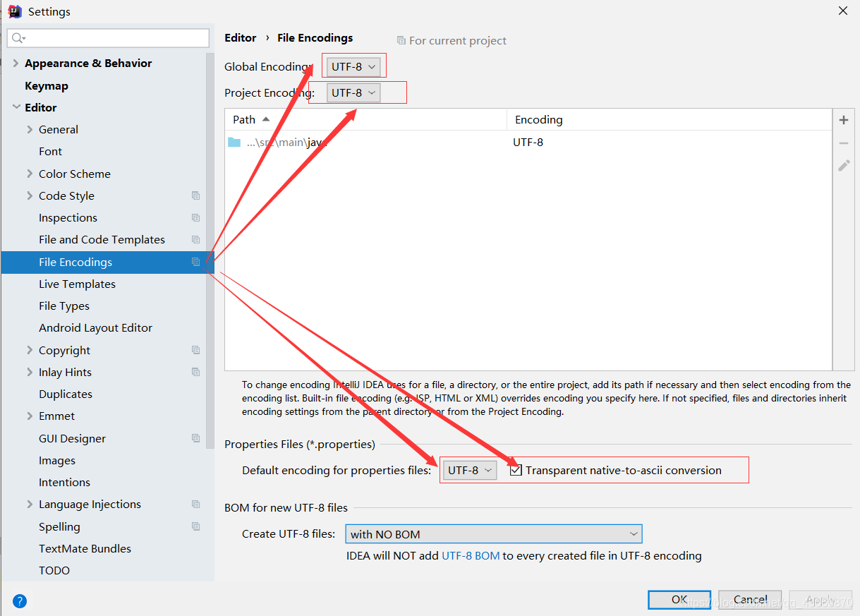The width and height of the screenshot is (860, 616).
Task: Close the Settings dialog
Action: click(843, 11)
